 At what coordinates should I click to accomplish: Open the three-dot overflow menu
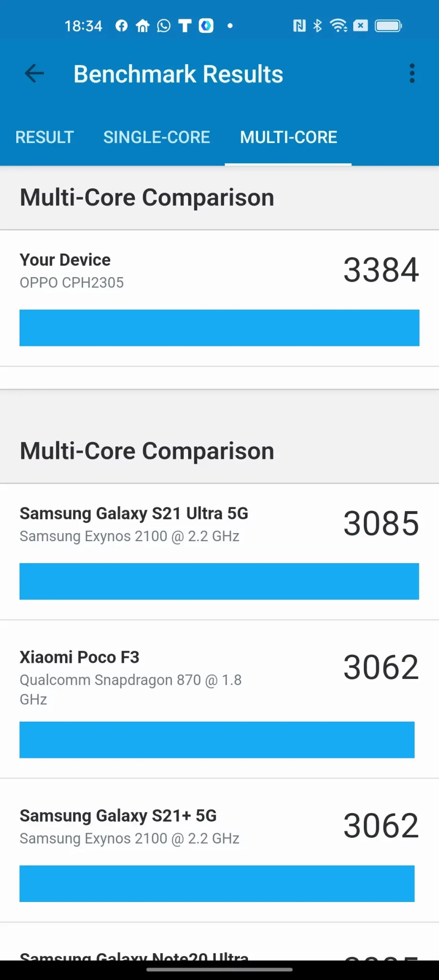[x=412, y=74]
